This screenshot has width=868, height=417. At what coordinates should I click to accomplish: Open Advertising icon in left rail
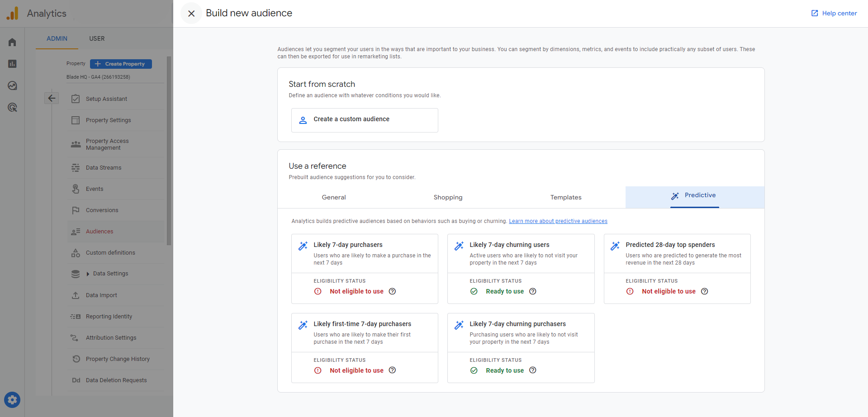click(12, 107)
